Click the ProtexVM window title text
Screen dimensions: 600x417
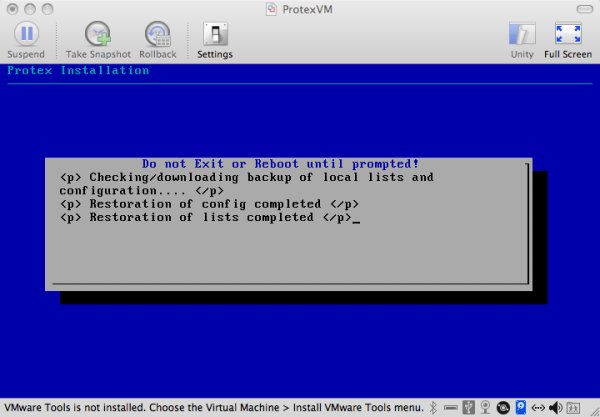pos(307,9)
